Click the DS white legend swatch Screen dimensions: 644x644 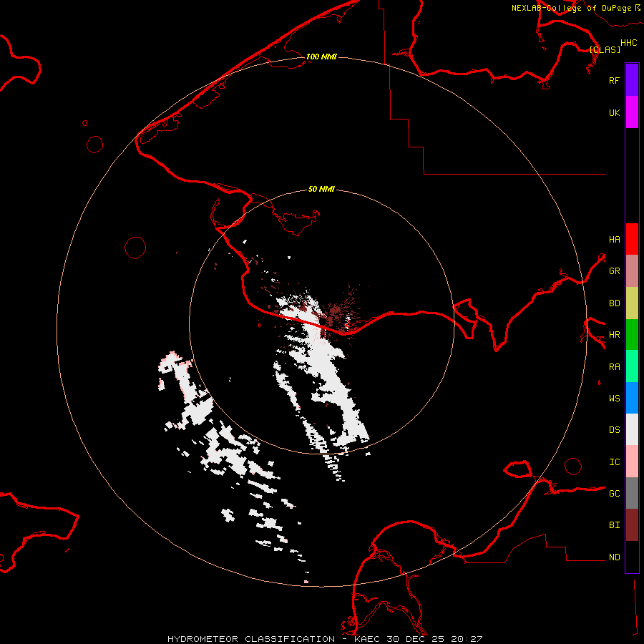click(x=632, y=429)
